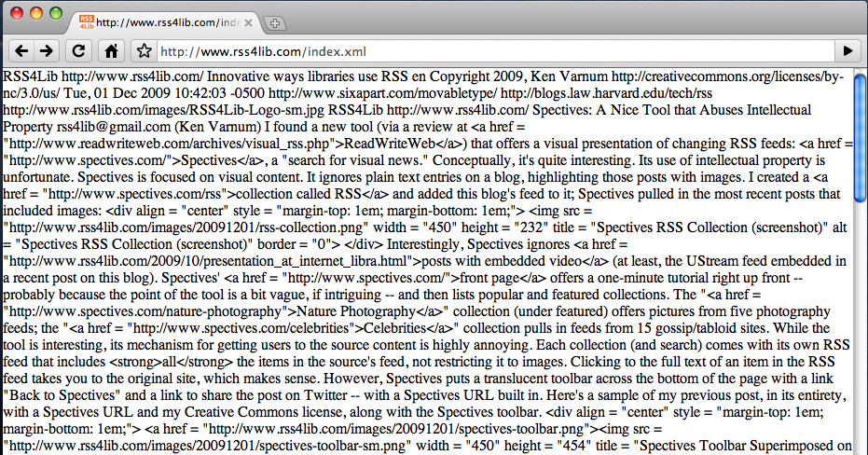This screenshot has width=868, height=455.
Task: Close the rss4lib.com tab
Action: tap(249, 22)
